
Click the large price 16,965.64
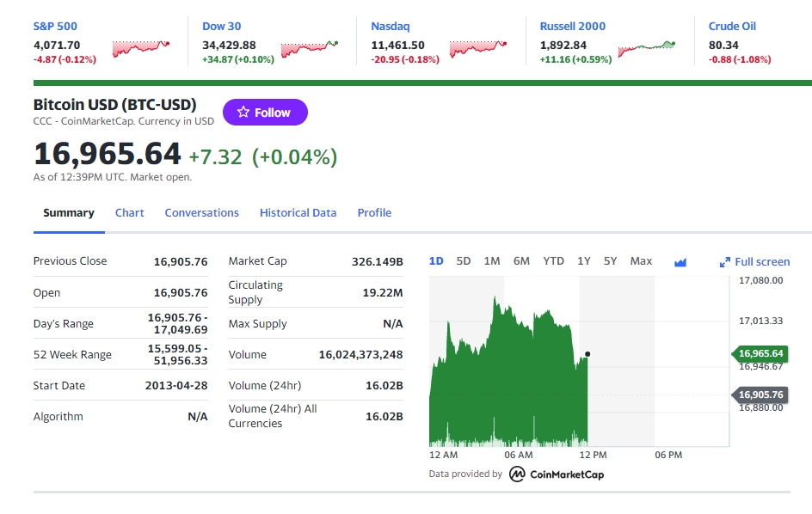108,154
